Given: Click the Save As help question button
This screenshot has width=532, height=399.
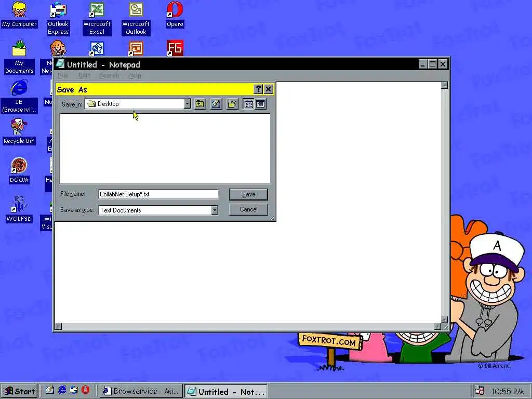Looking at the screenshot, I should 258,89.
